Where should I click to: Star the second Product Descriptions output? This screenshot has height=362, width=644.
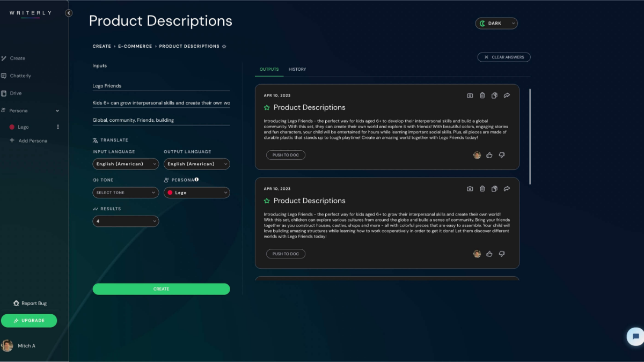tap(267, 201)
